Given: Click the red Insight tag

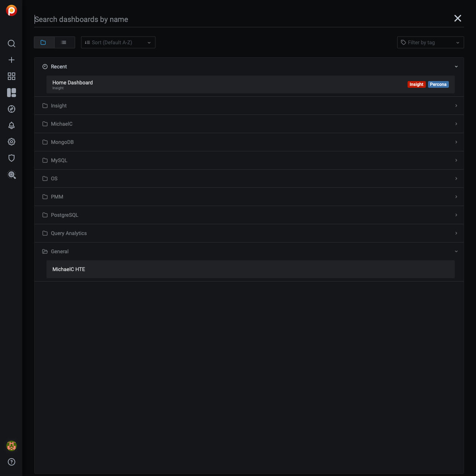Looking at the screenshot, I should 416,84.
